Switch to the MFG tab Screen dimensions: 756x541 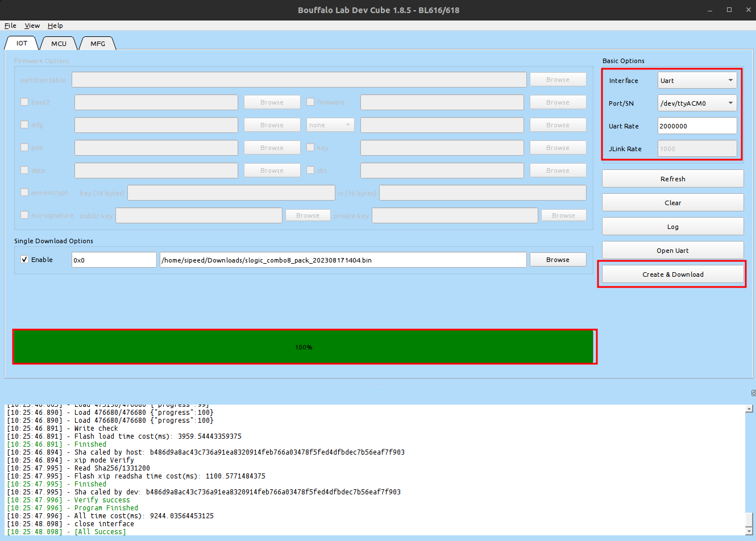[98, 43]
